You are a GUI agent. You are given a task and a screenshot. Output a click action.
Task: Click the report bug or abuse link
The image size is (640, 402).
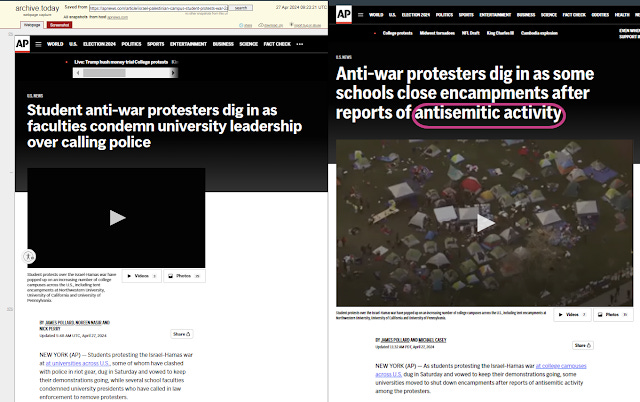coord(305,25)
